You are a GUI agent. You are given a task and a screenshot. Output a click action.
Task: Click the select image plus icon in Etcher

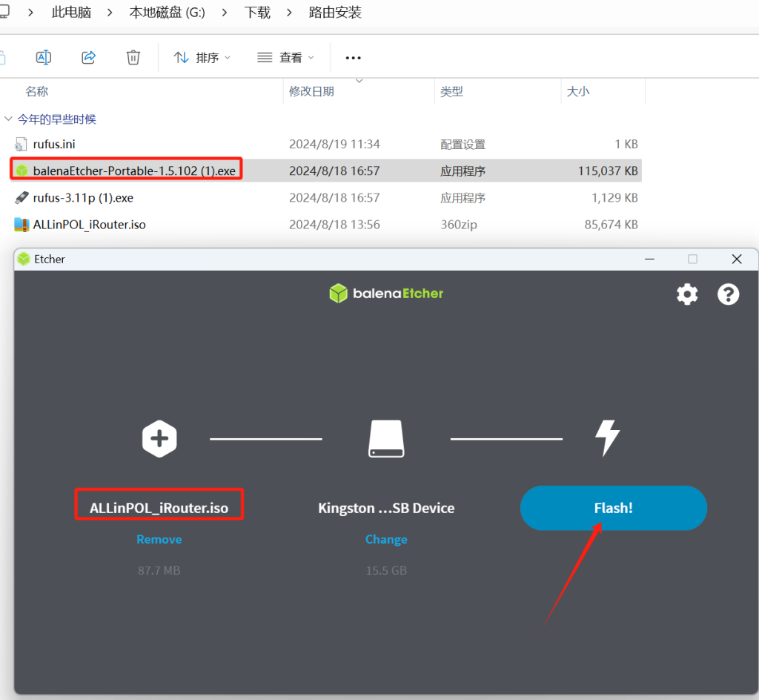click(159, 438)
